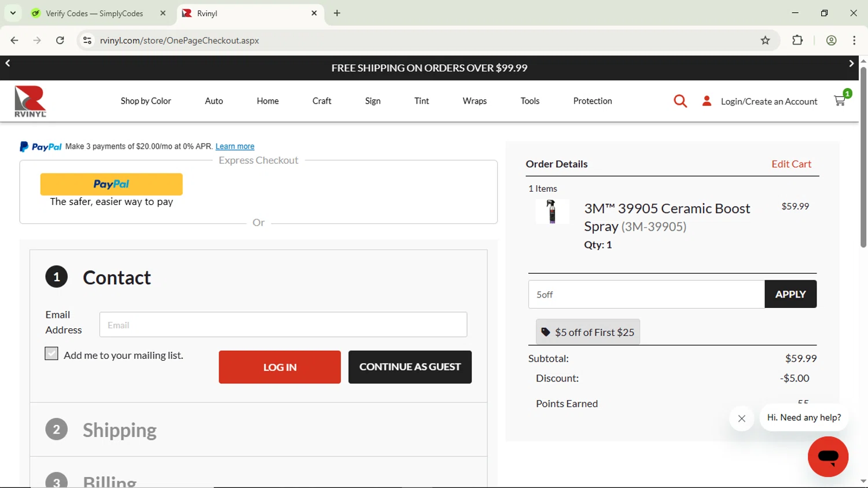Viewport: 868px width, 488px height.
Task: Open the browser profile icon
Action: point(832,41)
